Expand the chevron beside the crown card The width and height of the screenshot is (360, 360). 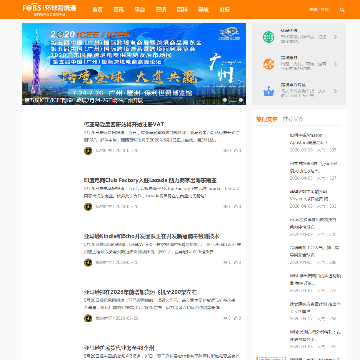point(335,91)
